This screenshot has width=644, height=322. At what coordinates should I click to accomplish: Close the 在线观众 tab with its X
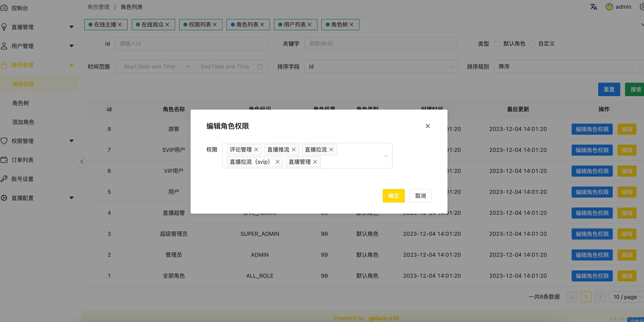click(167, 25)
